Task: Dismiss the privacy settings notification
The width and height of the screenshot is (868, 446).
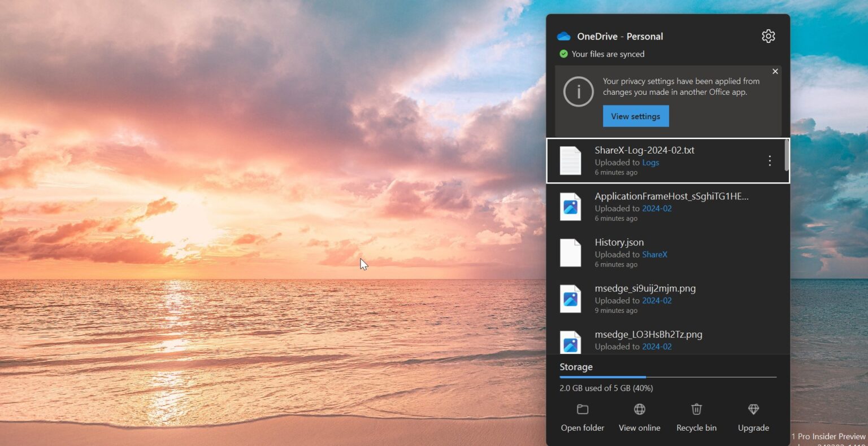Action: 775,71
